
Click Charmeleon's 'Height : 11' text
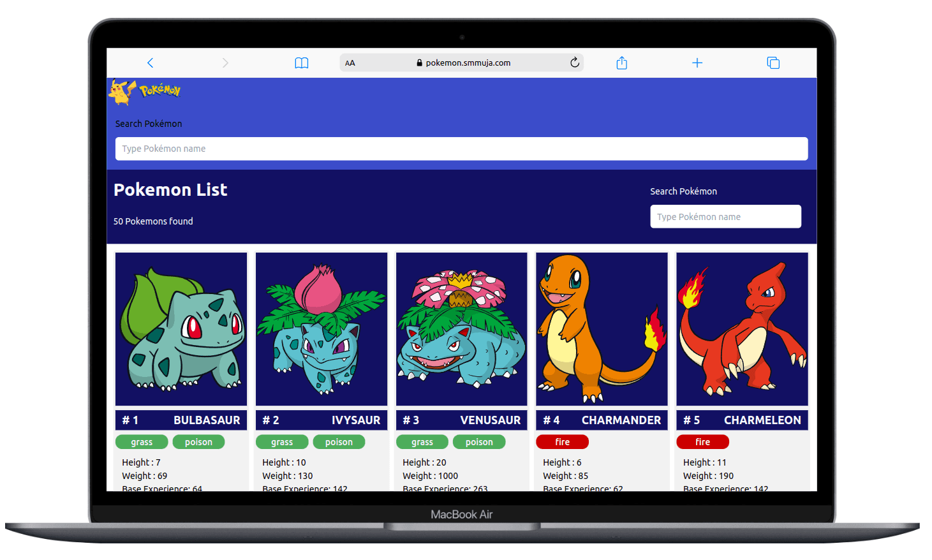point(705,462)
